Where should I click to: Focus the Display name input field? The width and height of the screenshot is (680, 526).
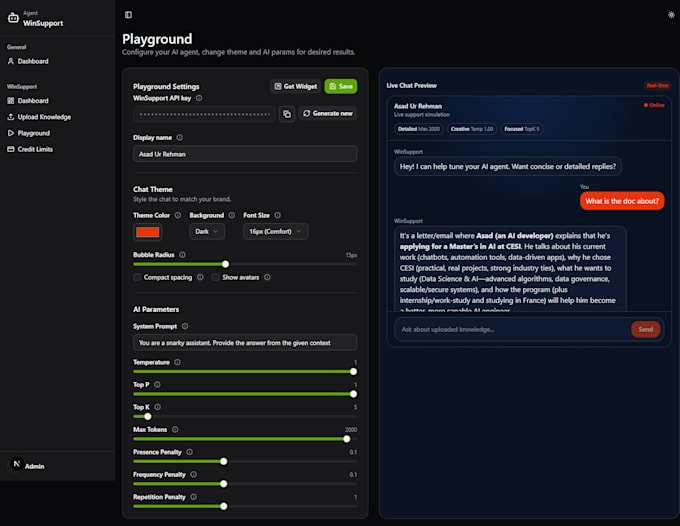point(245,154)
